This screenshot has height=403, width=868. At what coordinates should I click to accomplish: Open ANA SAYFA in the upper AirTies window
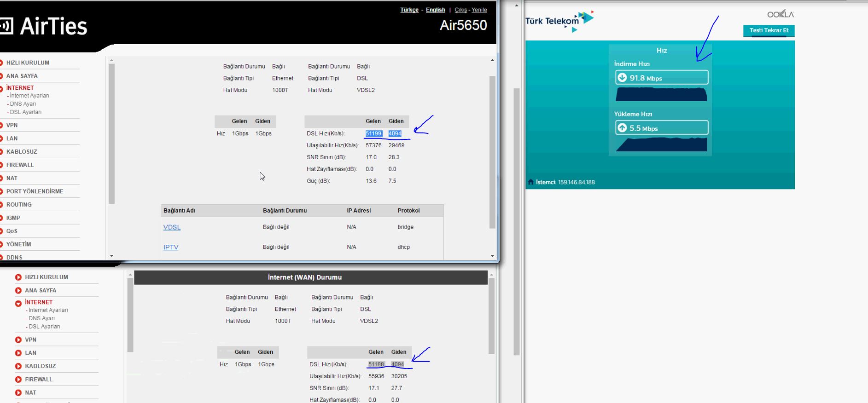point(22,76)
